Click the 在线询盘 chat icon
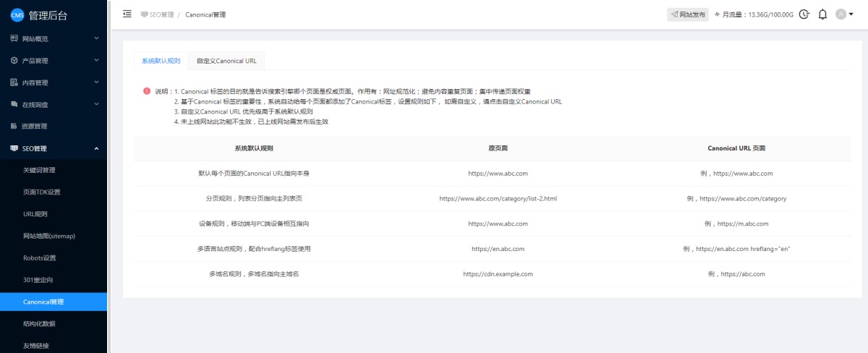Viewport: 868px width, 353px height. pos(14,104)
